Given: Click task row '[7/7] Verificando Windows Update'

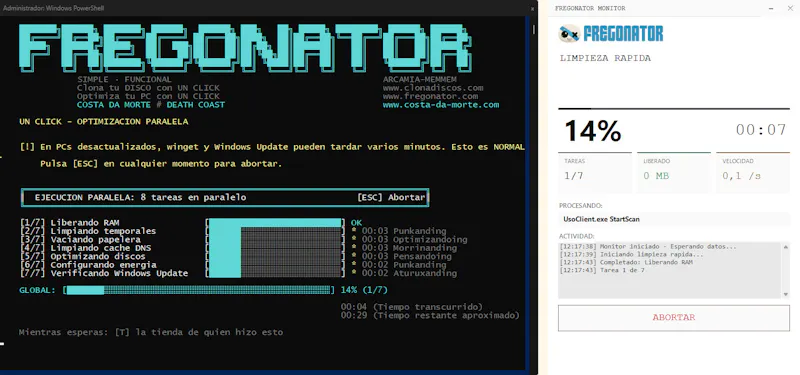Looking at the screenshot, I should click(x=104, y=273).
